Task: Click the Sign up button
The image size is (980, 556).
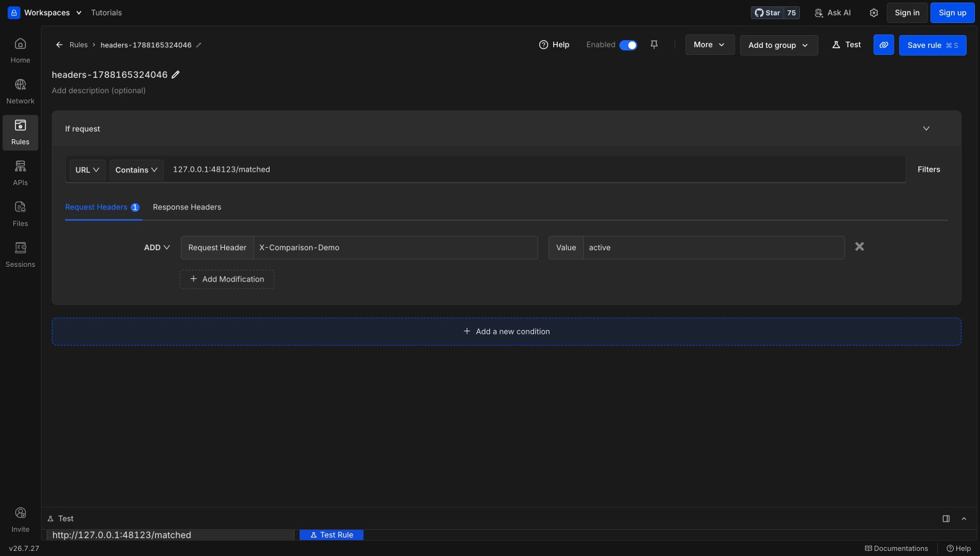Action: pos(953,13)
